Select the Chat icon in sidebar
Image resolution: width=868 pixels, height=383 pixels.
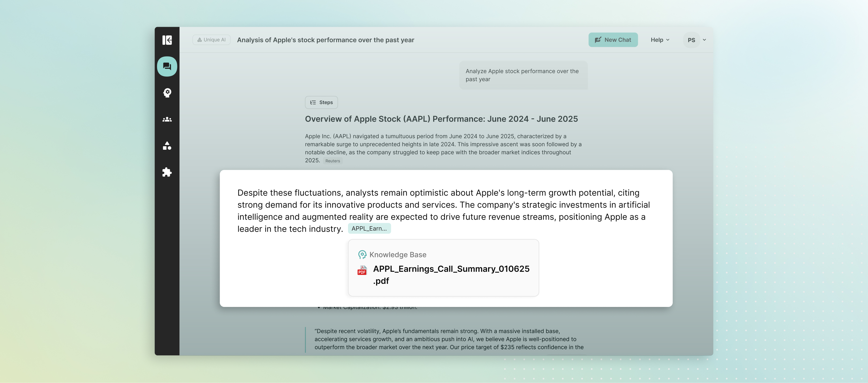click(x=167, y=66)
